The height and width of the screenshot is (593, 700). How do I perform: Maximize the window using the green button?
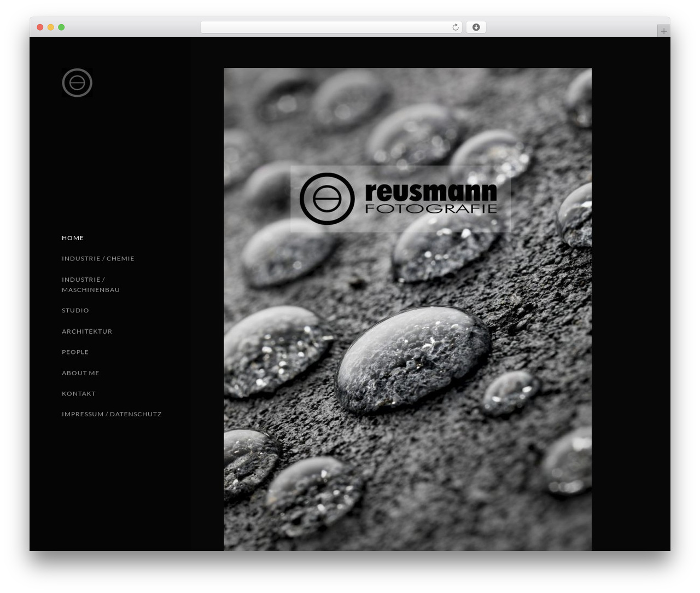61,27
